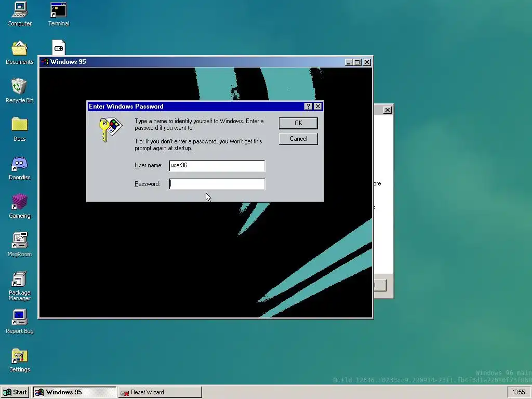Click the help question mark button
This screenshot has height=399, width=532.
pos(308,106)
